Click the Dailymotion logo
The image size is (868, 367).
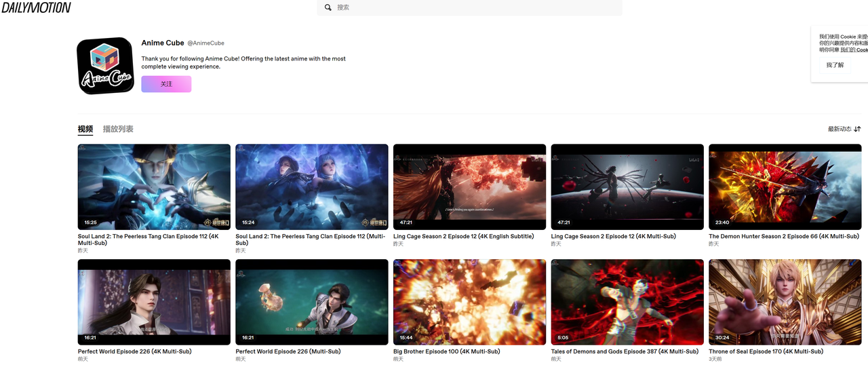(x=36, y=7)
